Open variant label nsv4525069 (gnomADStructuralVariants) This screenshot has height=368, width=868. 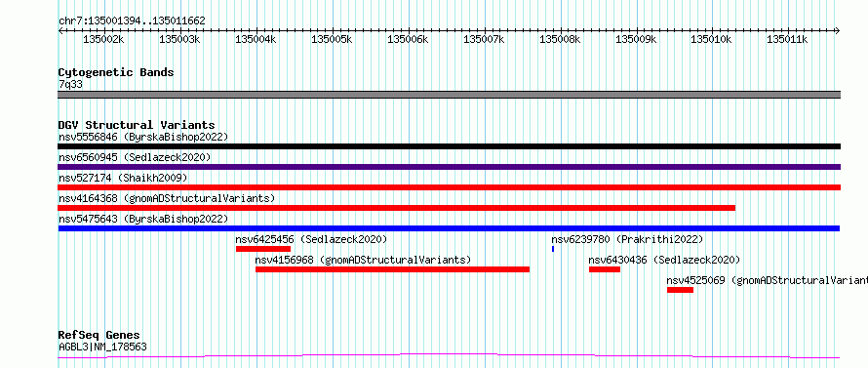(768, 280)
